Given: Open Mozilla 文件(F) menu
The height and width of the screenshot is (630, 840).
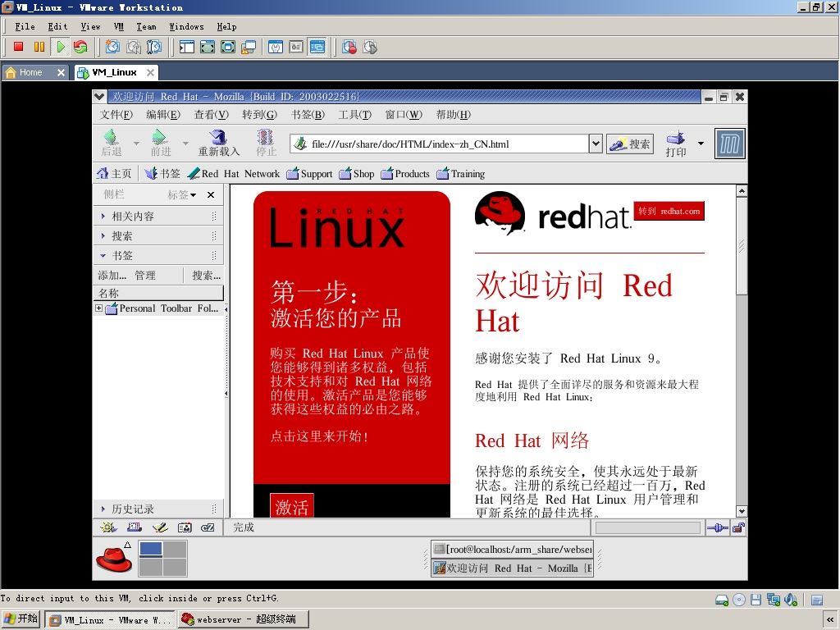Looking at the screenshot, I should (x=116, y=114).
